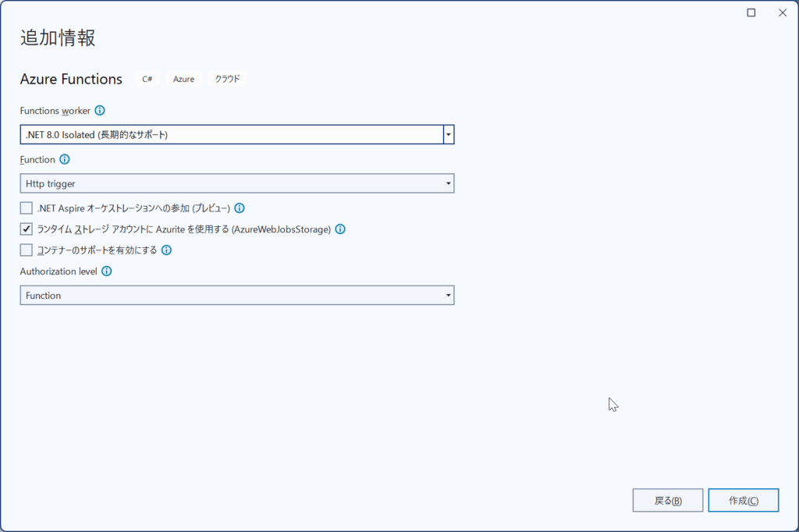Click the info icon beside the Function label
This screenshot has width=799, height=532.
65,159
